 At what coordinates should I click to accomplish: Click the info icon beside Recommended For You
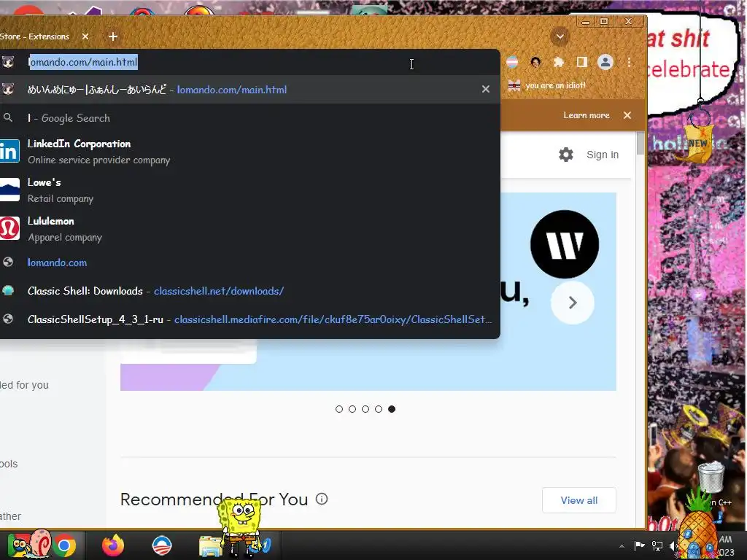[x=322, y=499]
